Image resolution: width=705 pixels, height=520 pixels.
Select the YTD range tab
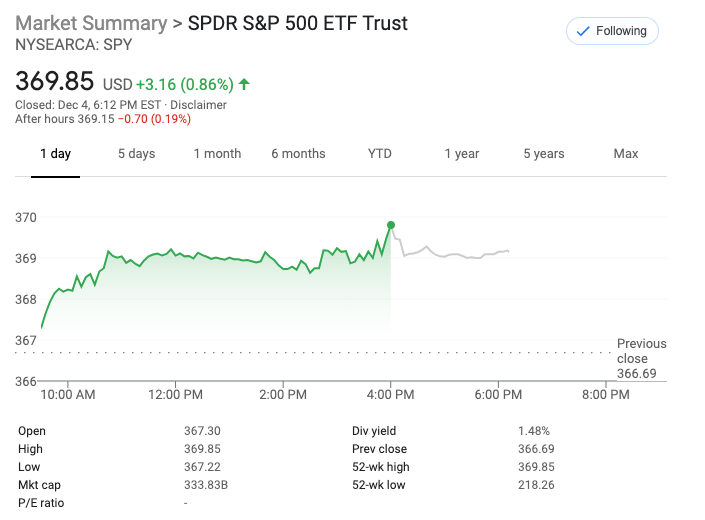click(380, 154)
